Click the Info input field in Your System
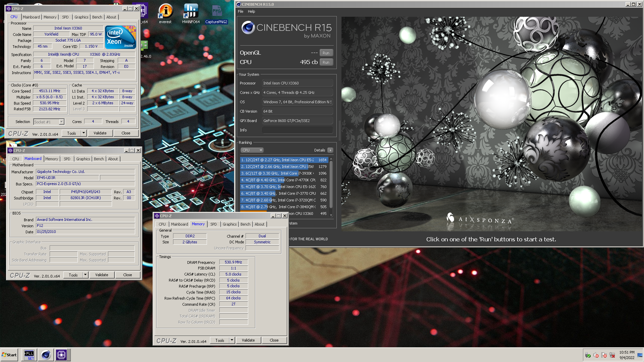The height and width of the screenshot is (362, 644). pos(297,130)
